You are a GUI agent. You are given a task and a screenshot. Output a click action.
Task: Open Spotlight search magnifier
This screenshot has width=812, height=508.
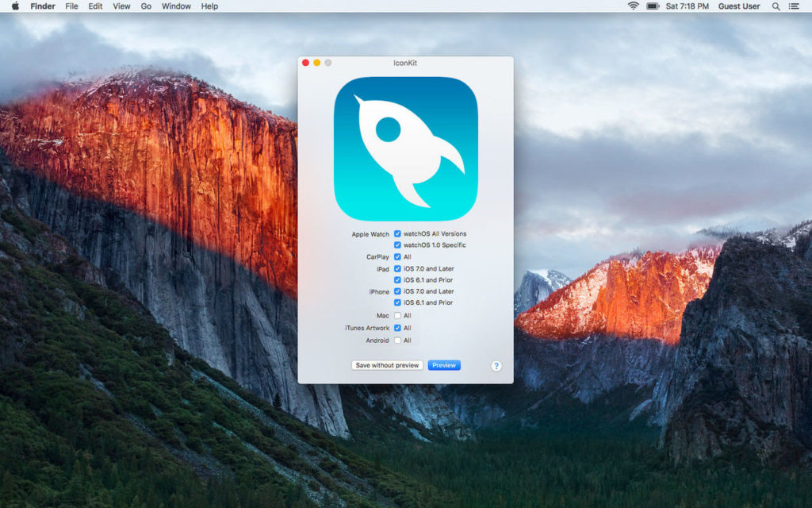point(776,6)
